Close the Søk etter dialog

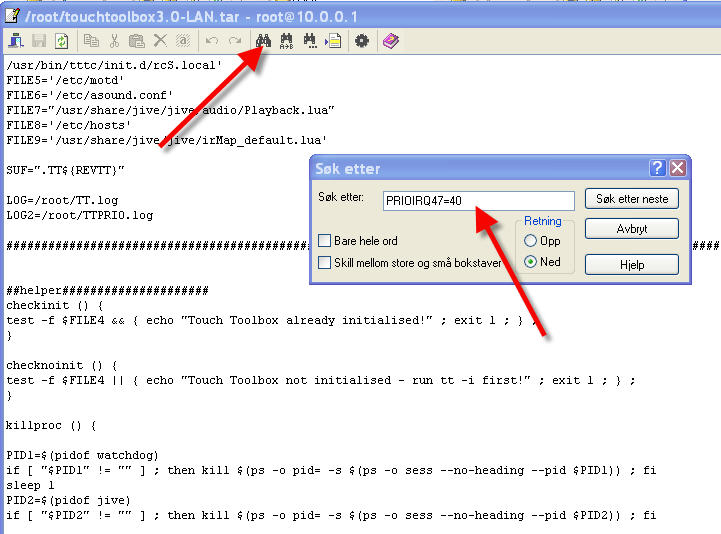tap(678, 168)
